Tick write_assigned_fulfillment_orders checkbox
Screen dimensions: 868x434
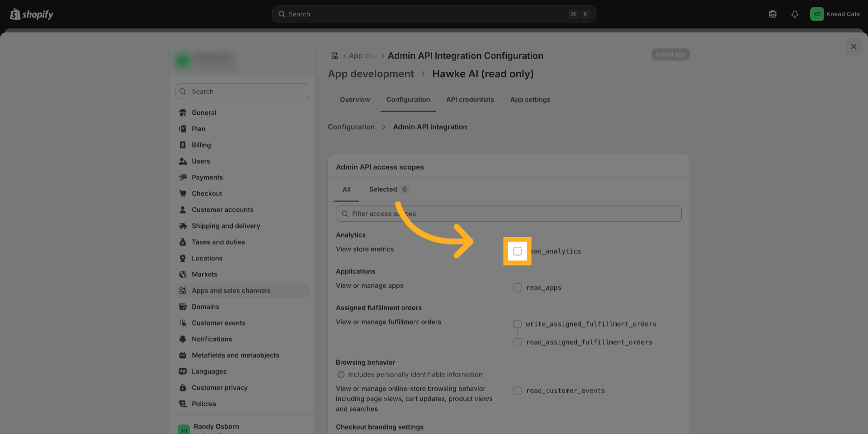click(x=517, y=324)
